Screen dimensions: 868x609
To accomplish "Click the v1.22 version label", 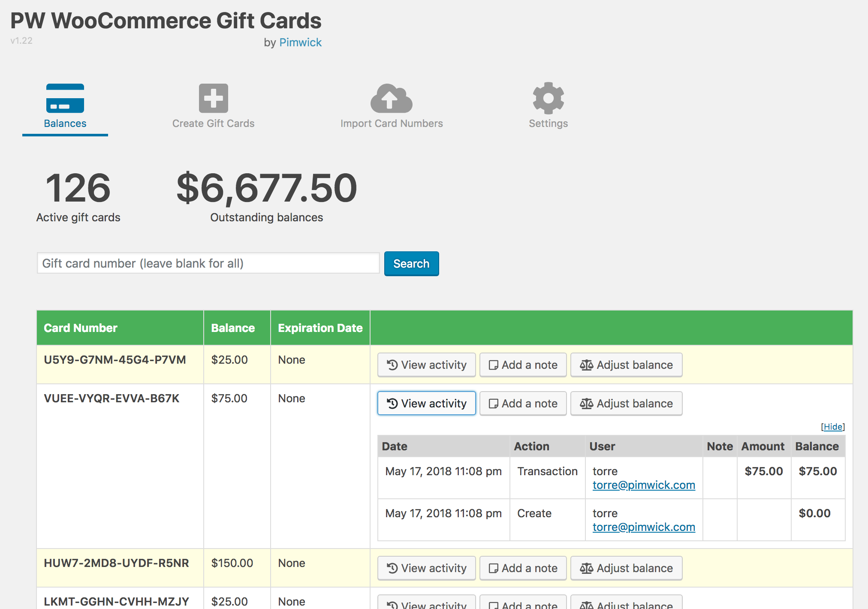I will coord(21,41).
